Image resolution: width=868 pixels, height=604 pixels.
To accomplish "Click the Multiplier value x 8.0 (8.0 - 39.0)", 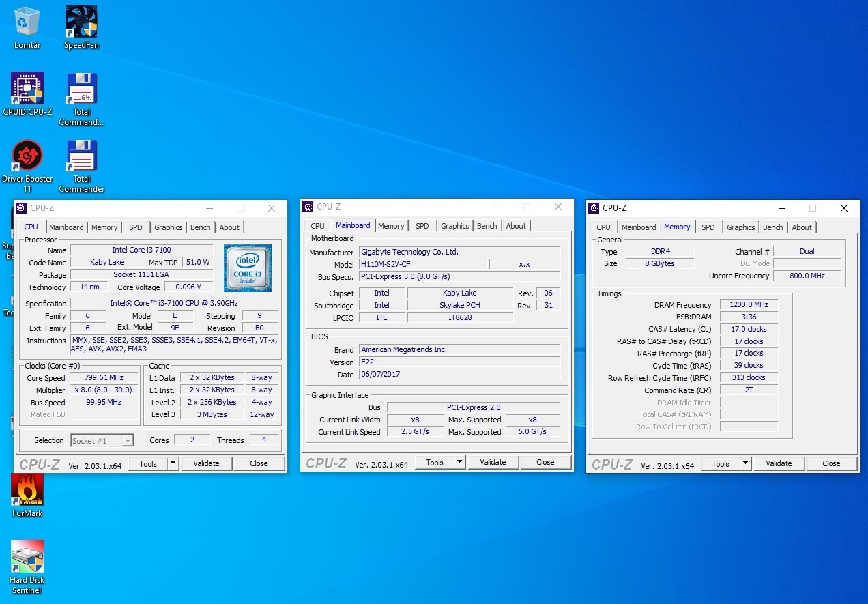I will (x=104, y=390).
